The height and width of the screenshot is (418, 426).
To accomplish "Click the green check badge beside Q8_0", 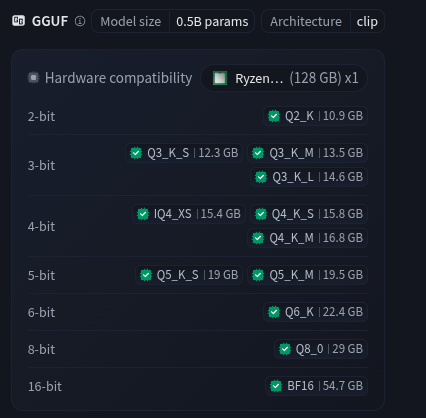I will click(285, 349).
